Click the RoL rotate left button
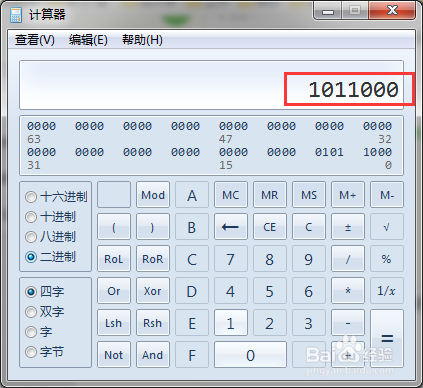This screenshot has width=423, height=388. (x=114, y=259)
